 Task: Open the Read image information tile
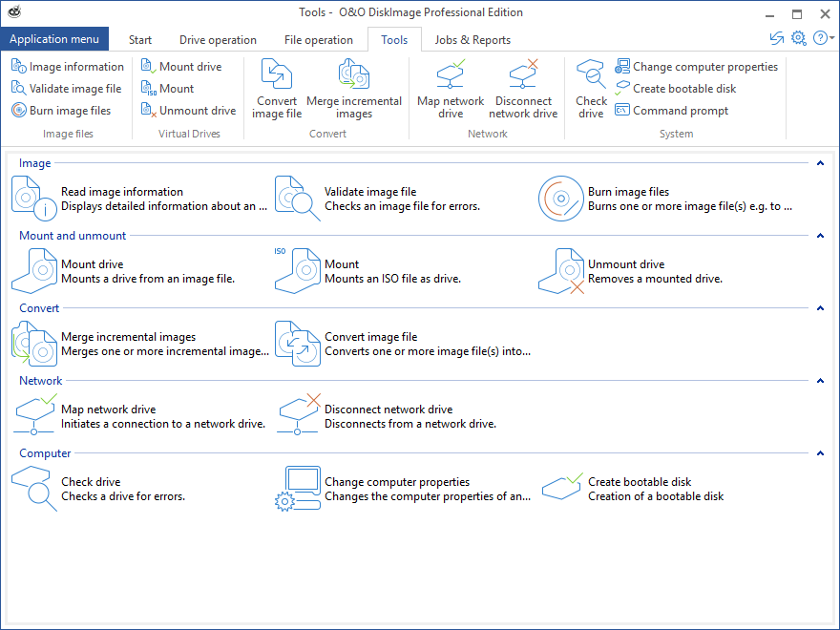click(x=139, y=199)
